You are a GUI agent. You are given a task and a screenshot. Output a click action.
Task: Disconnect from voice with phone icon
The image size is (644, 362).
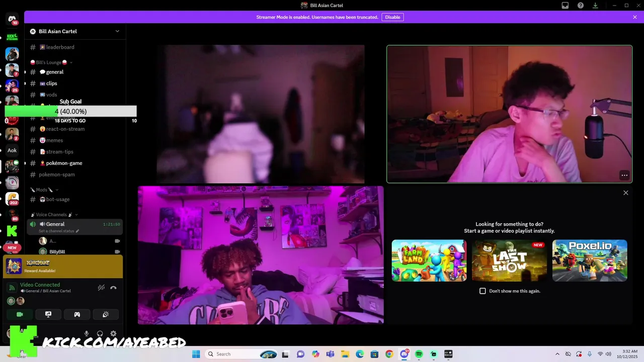[x=113, y=288]
